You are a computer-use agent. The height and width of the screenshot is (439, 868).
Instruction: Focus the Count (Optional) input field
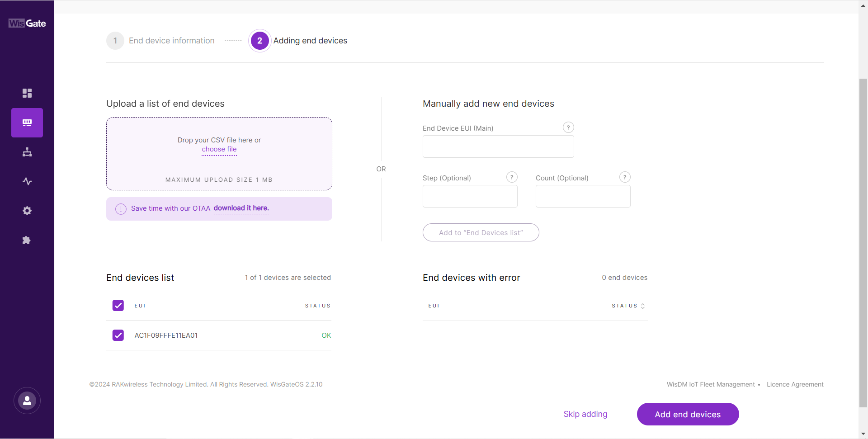[583, 196]
